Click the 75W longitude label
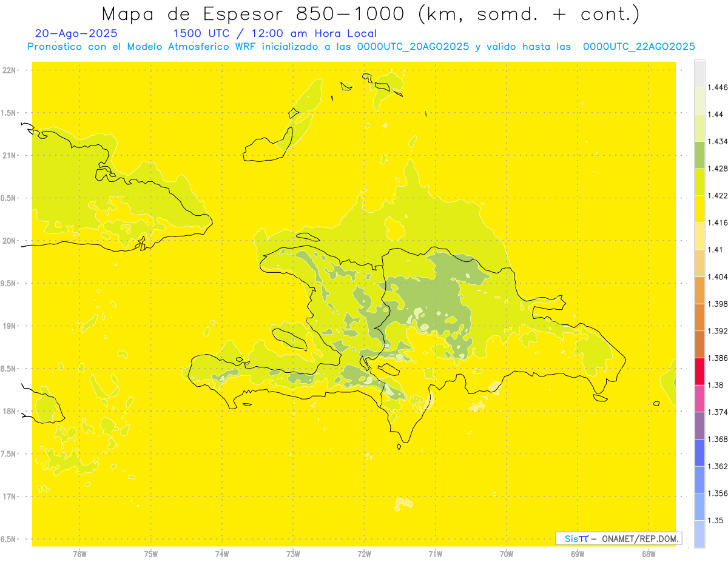The width and height of the screenshot is (728, 562). click(151, 554)
